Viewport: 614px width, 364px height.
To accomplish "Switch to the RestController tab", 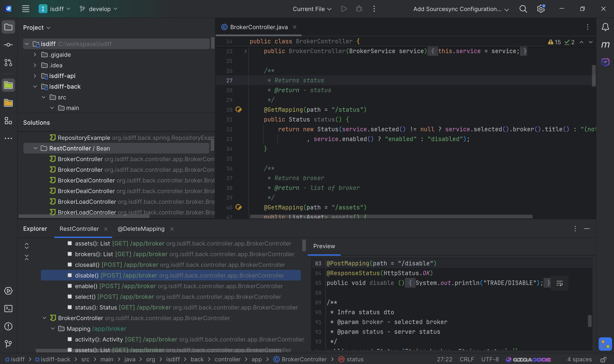I will tap(79, 229).
